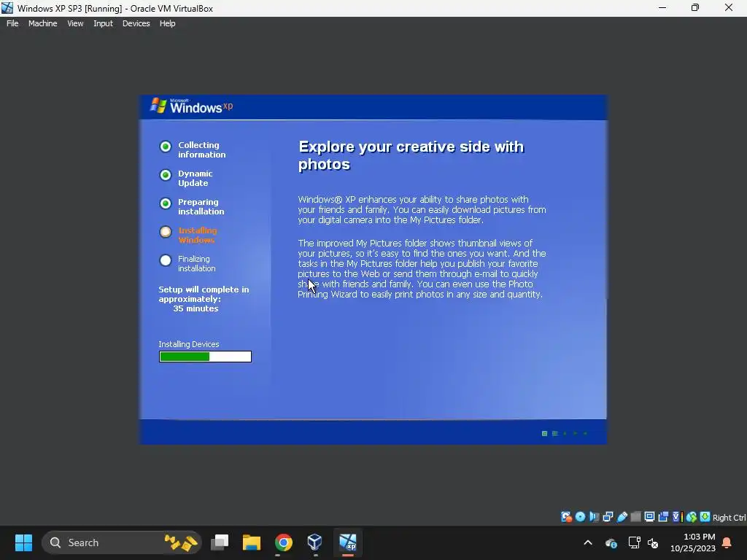
Task: Click the shared folders indicator icon
Action: point(635,517)
